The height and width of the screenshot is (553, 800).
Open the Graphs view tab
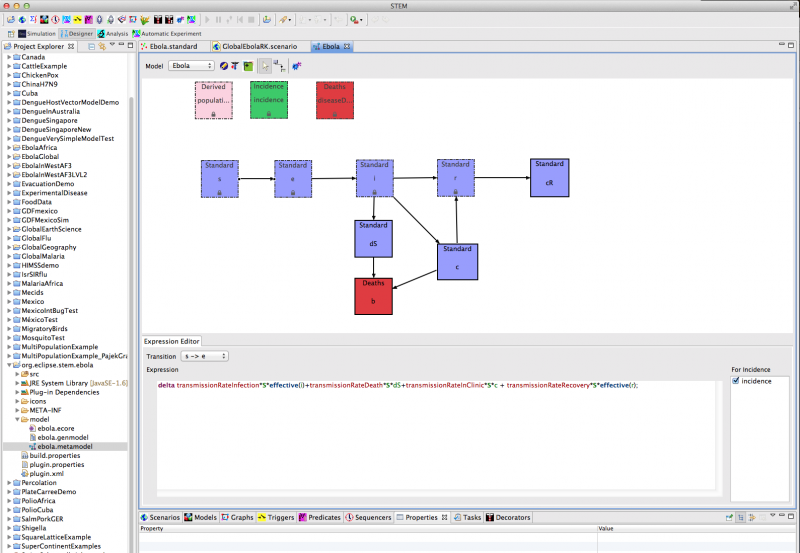237,517
